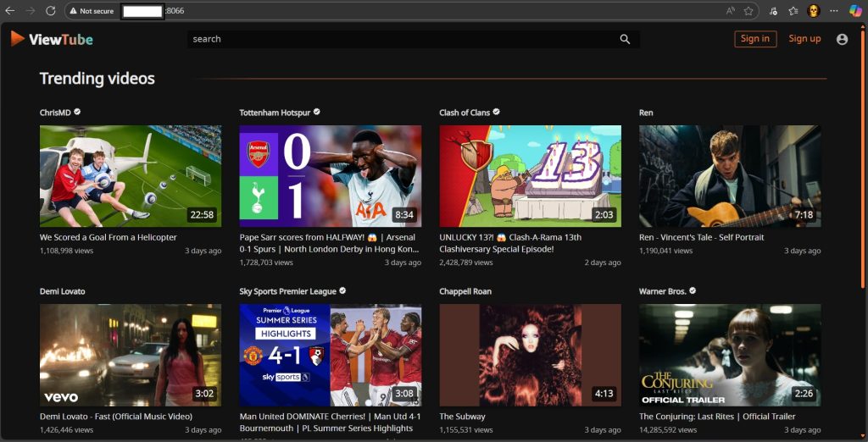The height and width of the screenshot is (442, 868).
Task: Open title Ren - Vincent's Tale - Self Portrait
Action: (701, 237)
